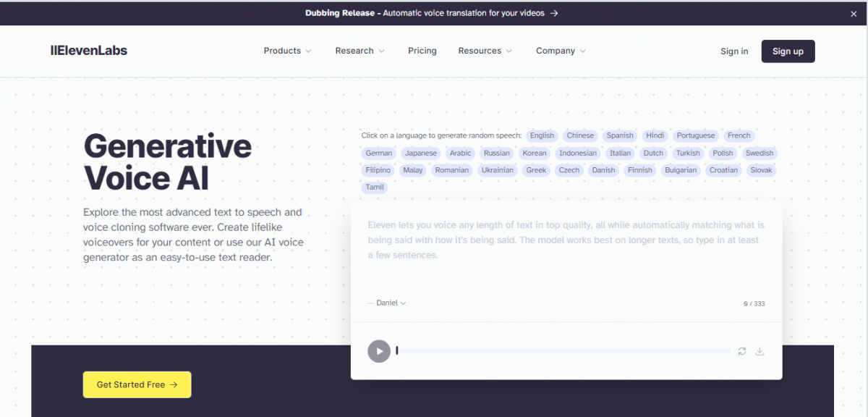
Task: Click the Sign in link
Action: point(734,51)
